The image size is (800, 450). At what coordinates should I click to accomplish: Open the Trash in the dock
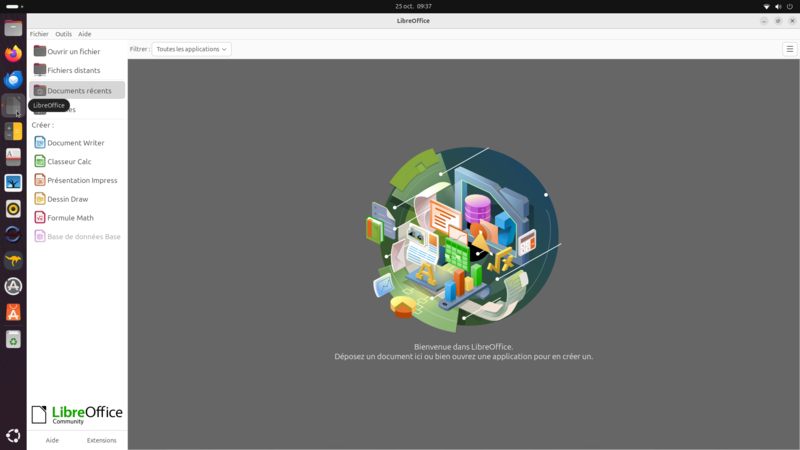pyautogui.click(x=13, y=340)
